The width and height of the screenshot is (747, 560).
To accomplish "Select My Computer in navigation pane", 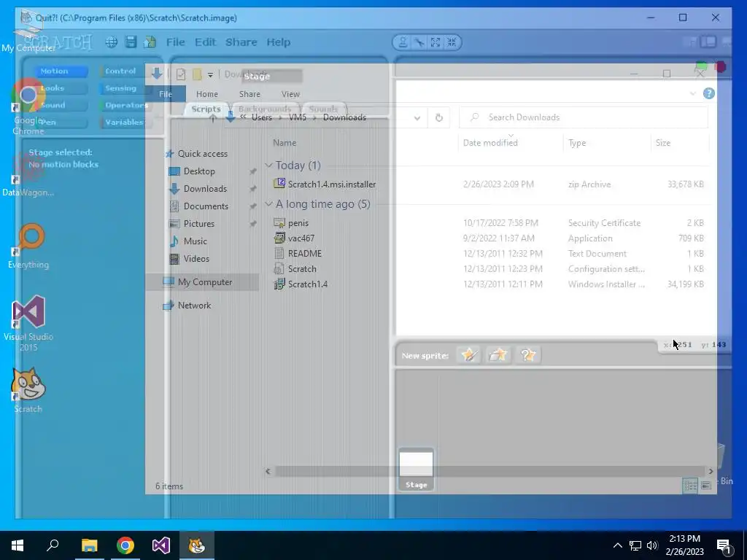I will [205, 282].
